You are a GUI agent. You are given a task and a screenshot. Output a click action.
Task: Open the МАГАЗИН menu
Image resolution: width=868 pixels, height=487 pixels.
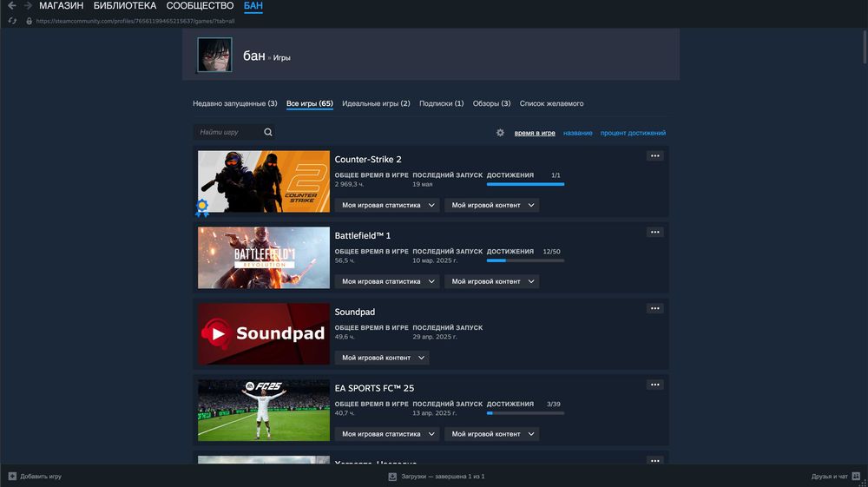[x=61, y=5]
